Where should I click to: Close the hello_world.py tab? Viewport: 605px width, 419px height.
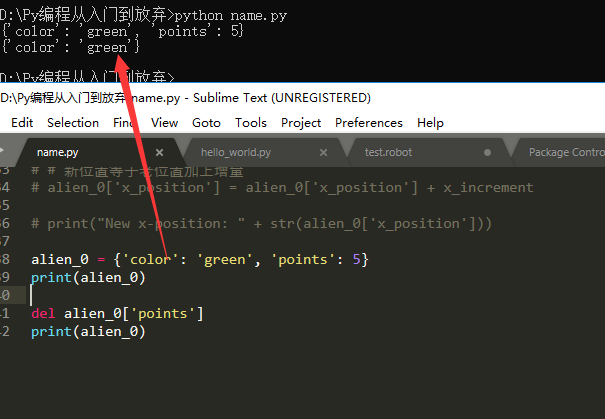(x=323, y=153)
